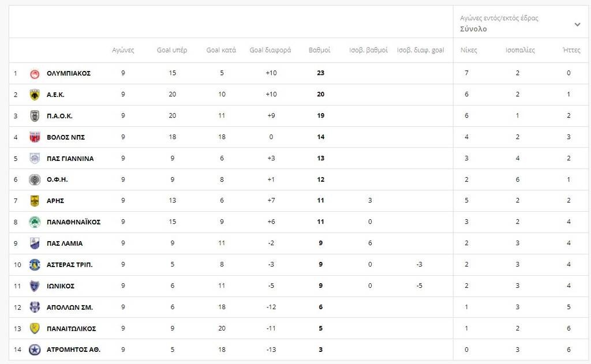This screenshot has width=591, height=364.
Task: Open the ΠΑΝΑΙΤΩΛΙΚΟΣ team name
Action: [71, 329]
